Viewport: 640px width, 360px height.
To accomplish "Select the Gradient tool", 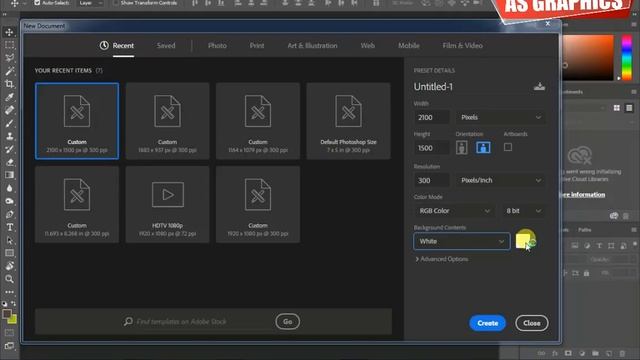I will pos(9,175).
